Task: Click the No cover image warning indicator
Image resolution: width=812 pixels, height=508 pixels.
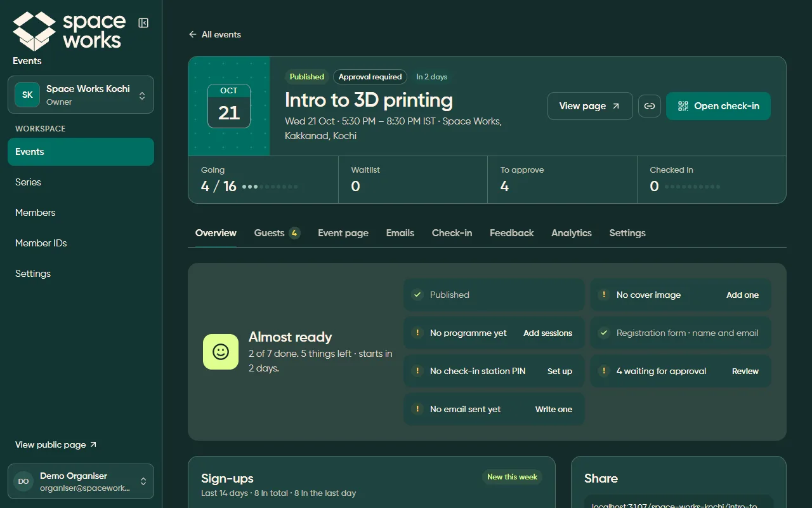Action: [603, 295]
